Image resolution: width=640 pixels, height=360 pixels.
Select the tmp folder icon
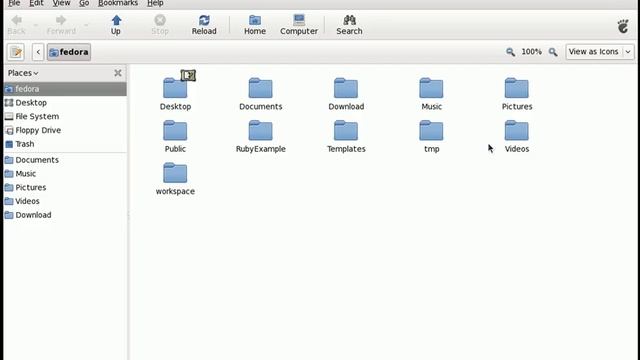coord(431,131)
